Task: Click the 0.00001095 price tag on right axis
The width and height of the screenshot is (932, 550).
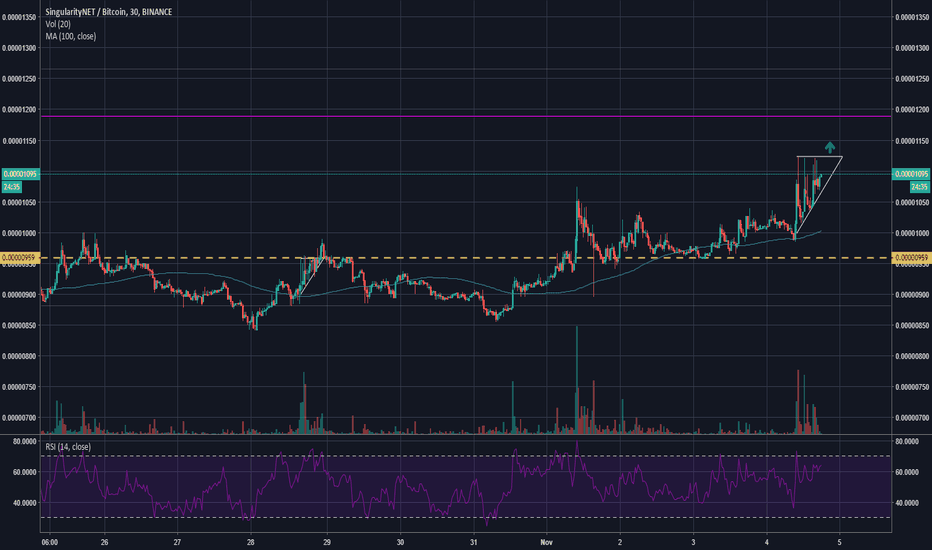Action: coord(911,174)
